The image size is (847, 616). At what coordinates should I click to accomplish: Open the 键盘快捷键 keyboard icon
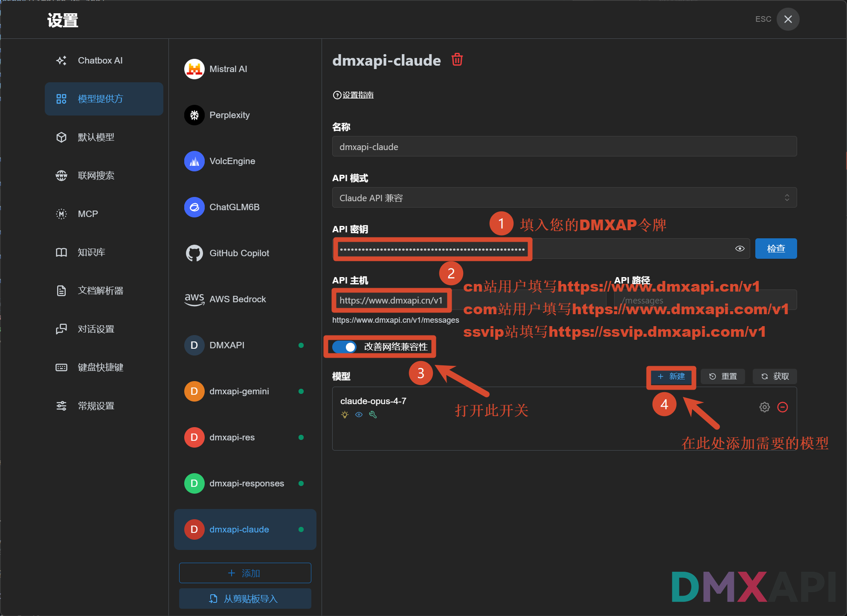[61, 367]
